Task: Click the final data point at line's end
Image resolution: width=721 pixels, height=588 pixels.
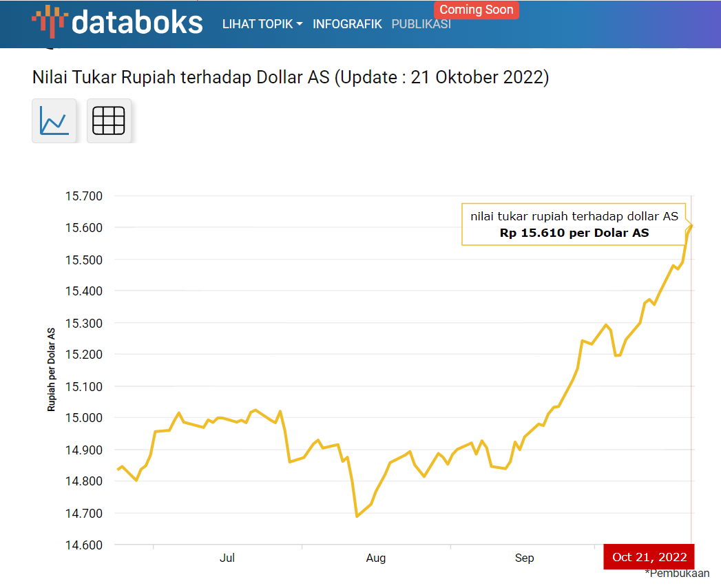Action: pos(691,225)
